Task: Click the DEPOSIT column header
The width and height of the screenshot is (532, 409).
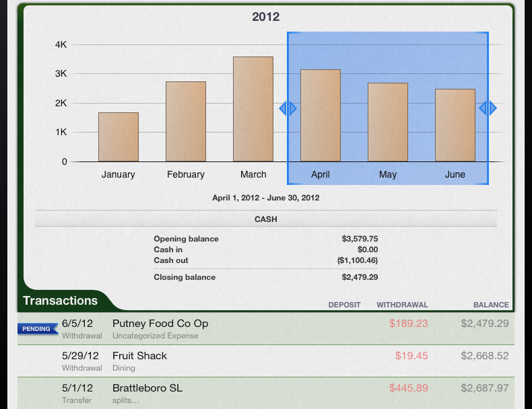Action: pyautogui.click(x=344, y=305)
